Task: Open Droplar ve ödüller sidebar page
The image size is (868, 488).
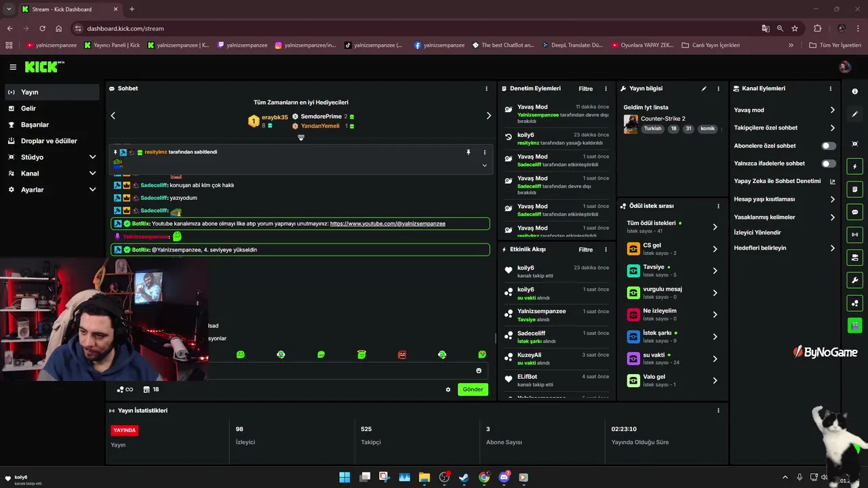Action: 52,141
